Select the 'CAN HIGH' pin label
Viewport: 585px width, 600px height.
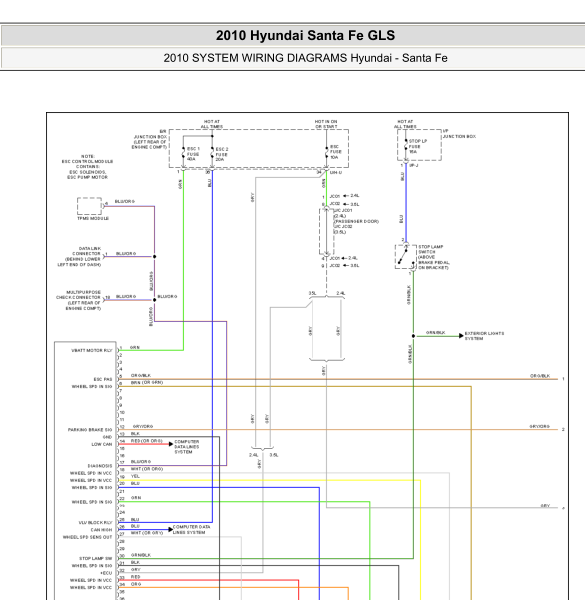point(101,530)
